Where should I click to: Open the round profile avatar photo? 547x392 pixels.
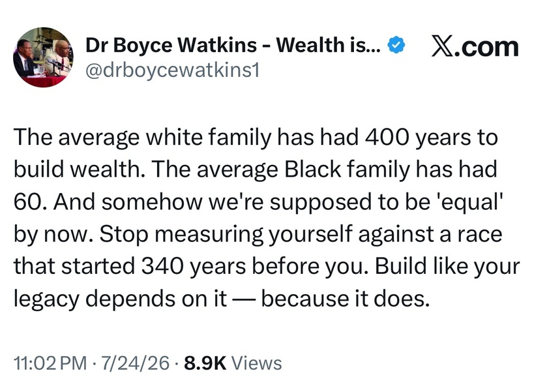(43, 57)
